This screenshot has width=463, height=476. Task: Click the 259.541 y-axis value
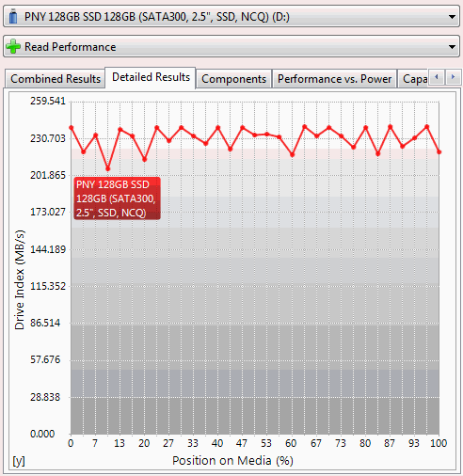(48, 101)
